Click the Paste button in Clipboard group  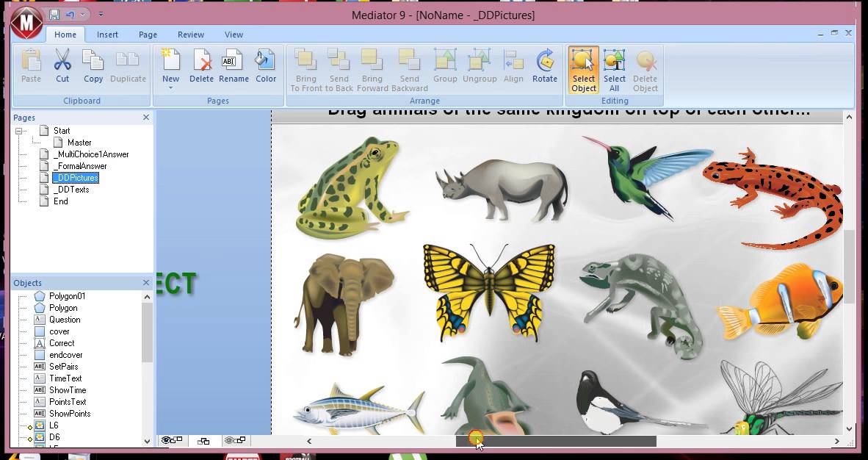[x=32, y=66]
